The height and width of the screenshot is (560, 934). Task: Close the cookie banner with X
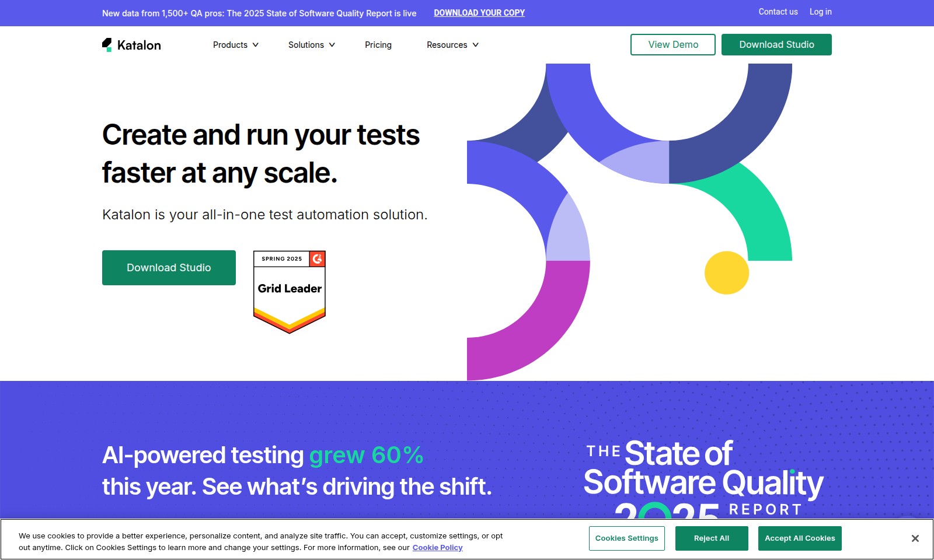click(915, 538)
